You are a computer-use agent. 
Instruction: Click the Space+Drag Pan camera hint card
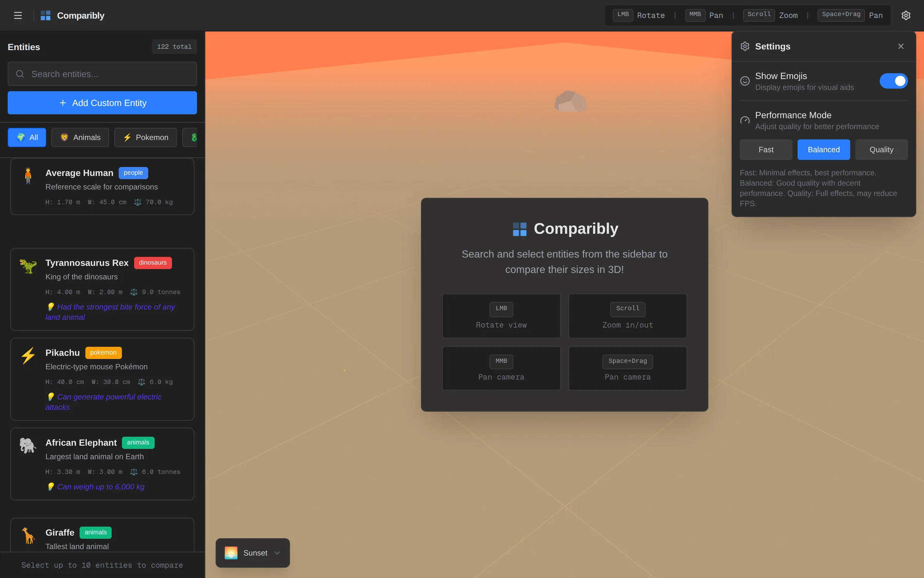click(x=628, y=368)
